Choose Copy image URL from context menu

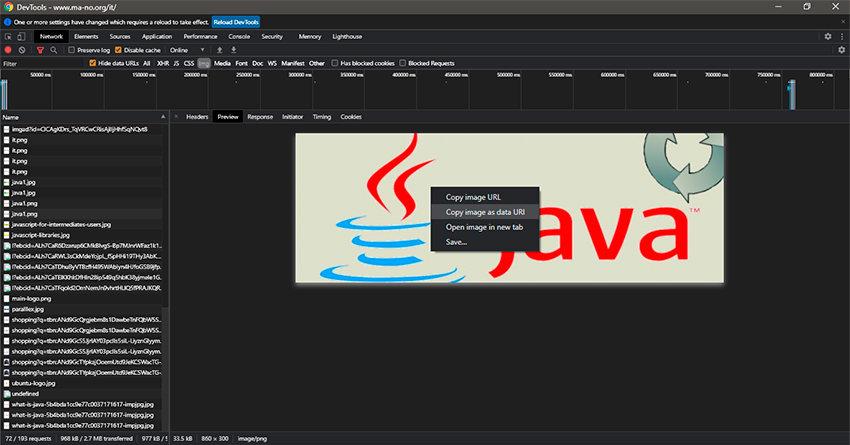coord(485,197)
